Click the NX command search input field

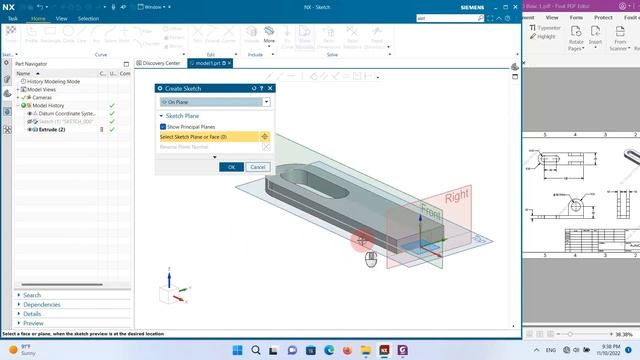[x=447, y=18]
